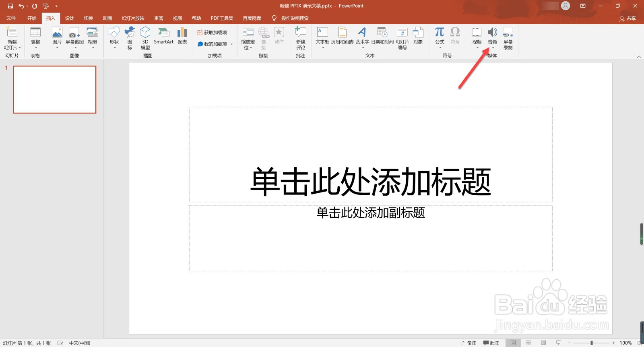Click the 视频 (Video) icon

tap(477, 32)
